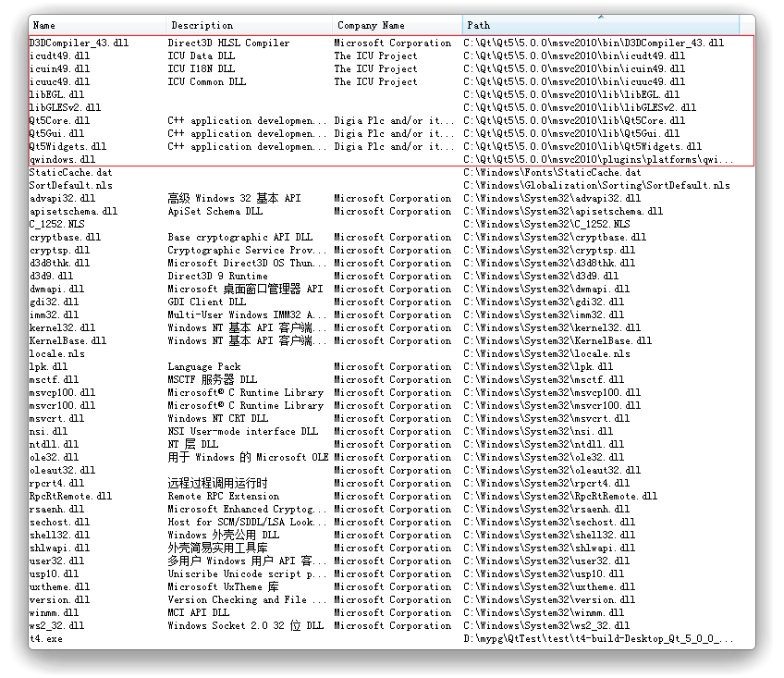Click the Description column header
The image size is (784, 678).
pos(248,26)
